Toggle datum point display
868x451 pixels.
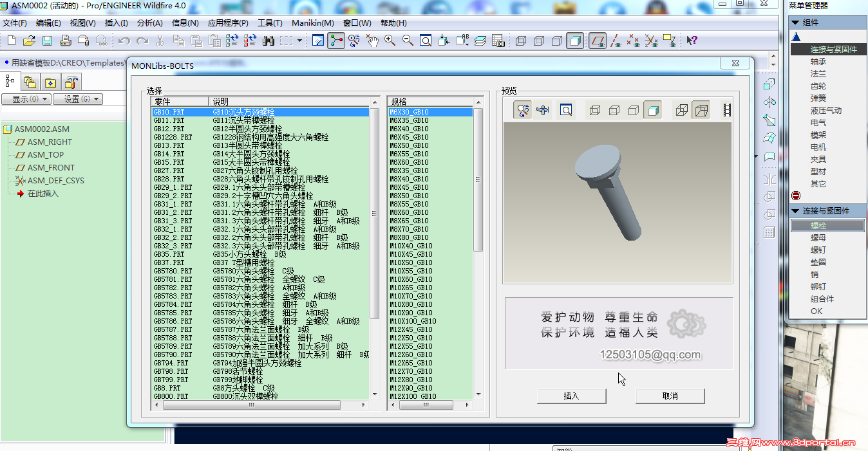[634, 41]
